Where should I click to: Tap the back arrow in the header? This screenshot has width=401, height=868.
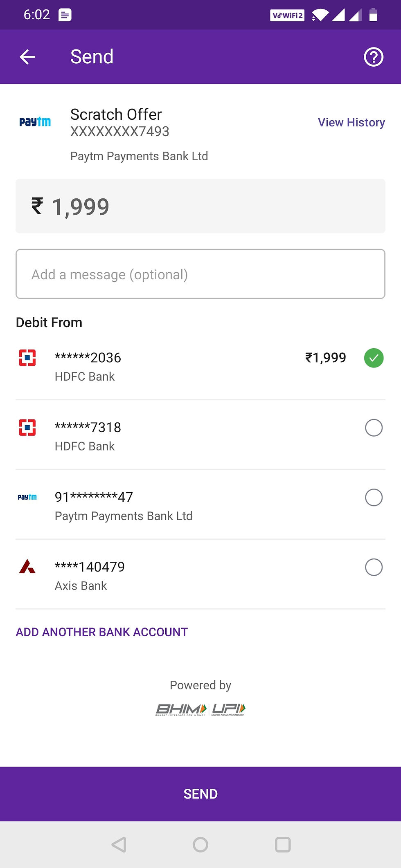coord(27,57)
